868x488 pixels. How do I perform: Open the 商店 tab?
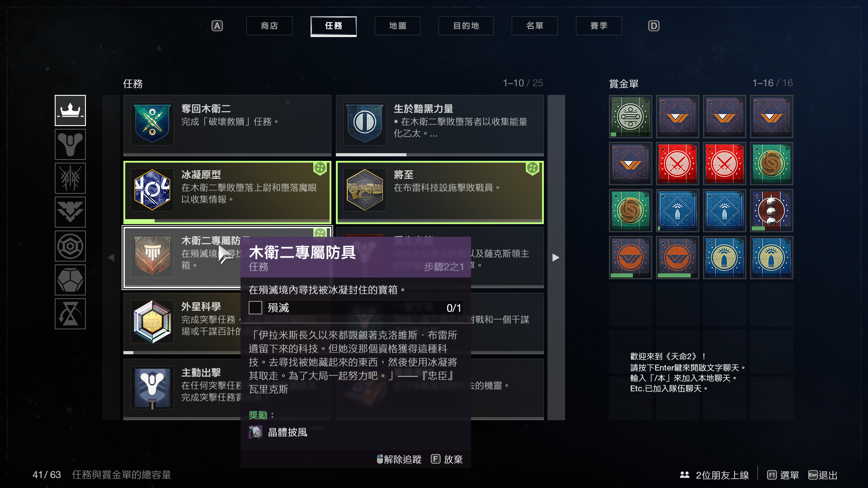point(269,26)
